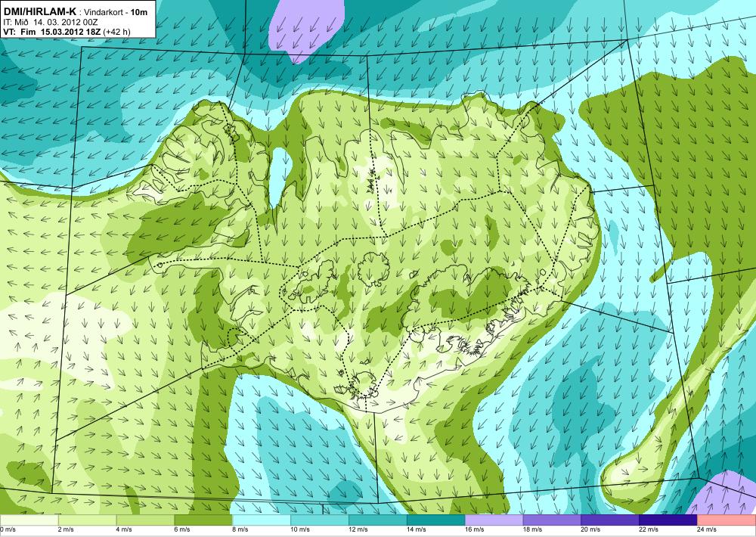The image size is (756, 537).
Task: Pick the light purple swatch starting at 16 m/s
Action: (x=494, y=520)
